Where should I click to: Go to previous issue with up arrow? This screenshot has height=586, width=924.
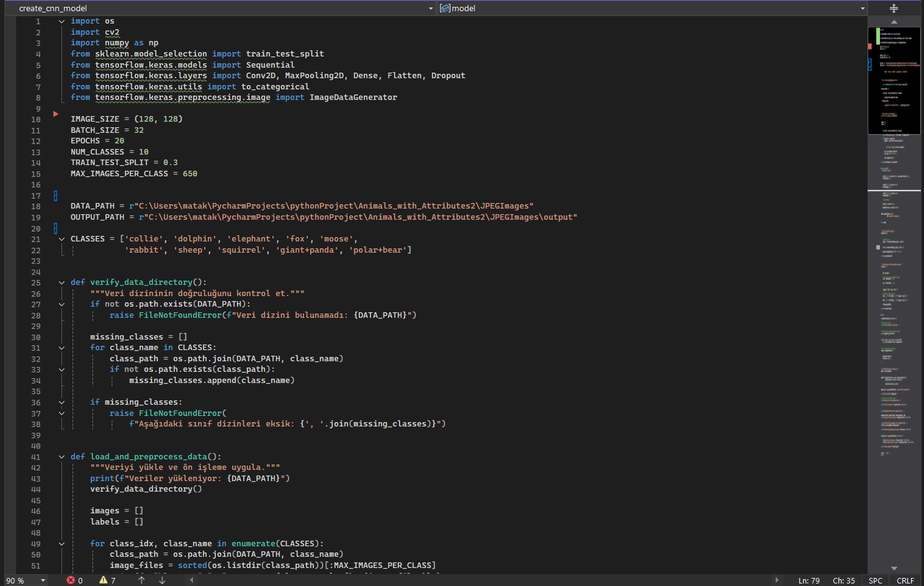[141, 580]
